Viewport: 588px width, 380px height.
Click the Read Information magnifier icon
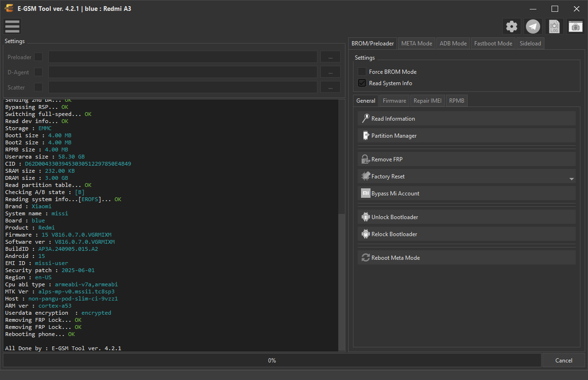(x=365, y=119)
